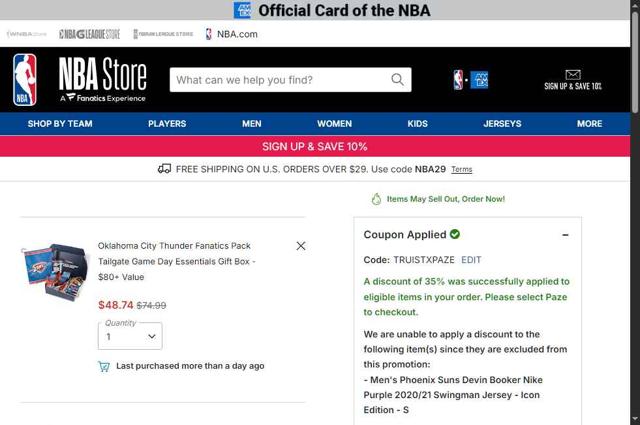The width and height of the screenshot is (640, 425).
Task: Click the NBA logo in the header
Action: point(24,80)
